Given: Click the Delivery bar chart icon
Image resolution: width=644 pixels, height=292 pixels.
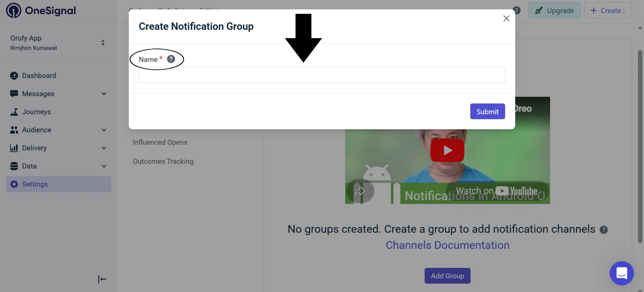Looking at the screenshot, I should (14, 148).
